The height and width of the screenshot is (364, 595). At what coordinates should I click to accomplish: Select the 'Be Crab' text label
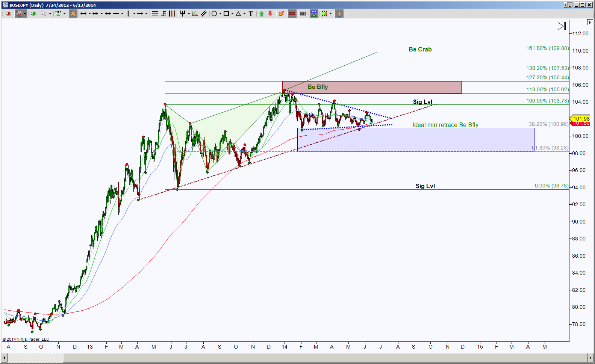click(420, 49)
